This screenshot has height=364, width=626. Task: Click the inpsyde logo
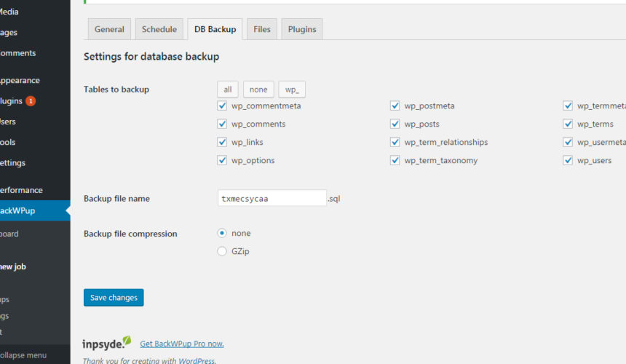coord(106,343)
